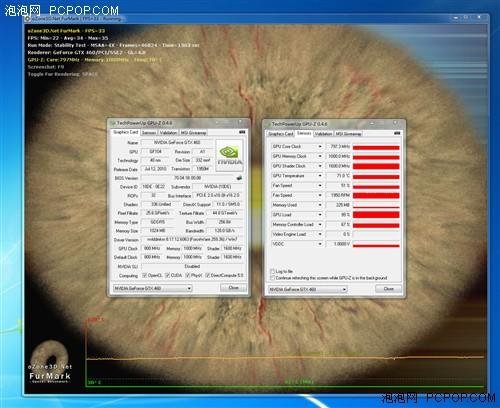500x408 pixels.
Task: Click the GPU Load red graph bar
Action: 376,215
